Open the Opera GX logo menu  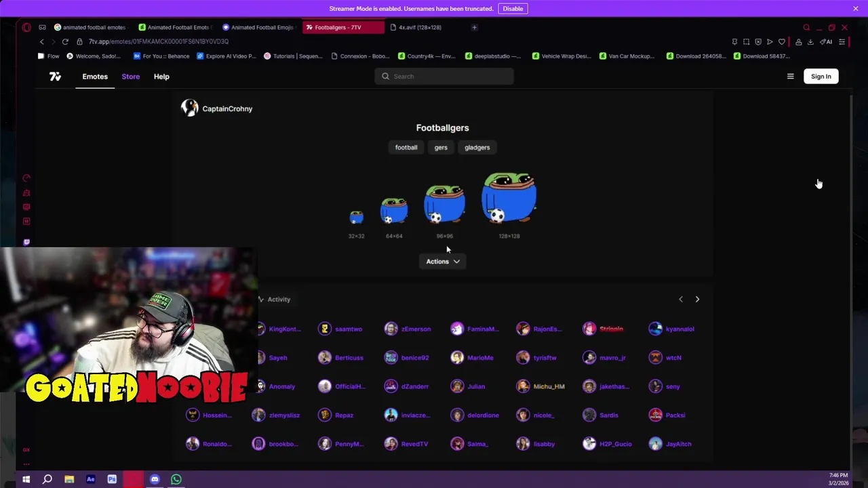click(26, 27)
